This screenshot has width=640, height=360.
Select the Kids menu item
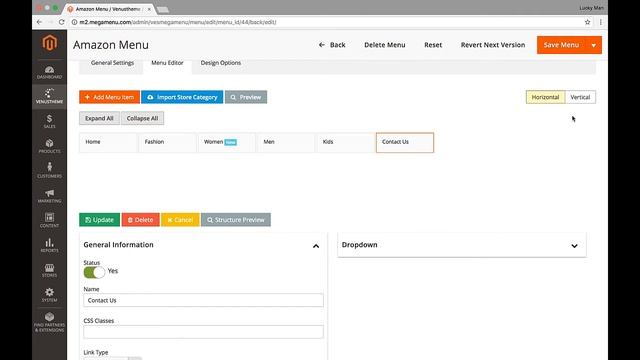click(345, 142)
